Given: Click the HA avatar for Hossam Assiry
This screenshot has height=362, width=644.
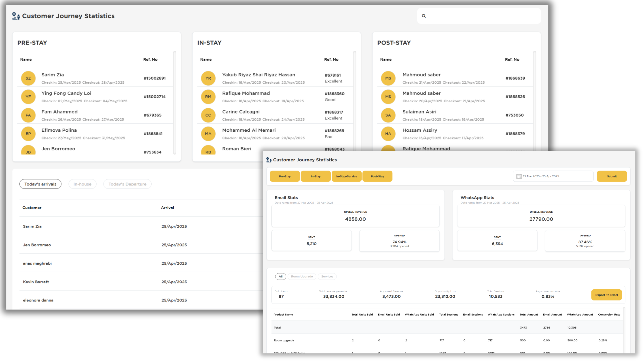Looking at the screenshot, I should 388,134.
